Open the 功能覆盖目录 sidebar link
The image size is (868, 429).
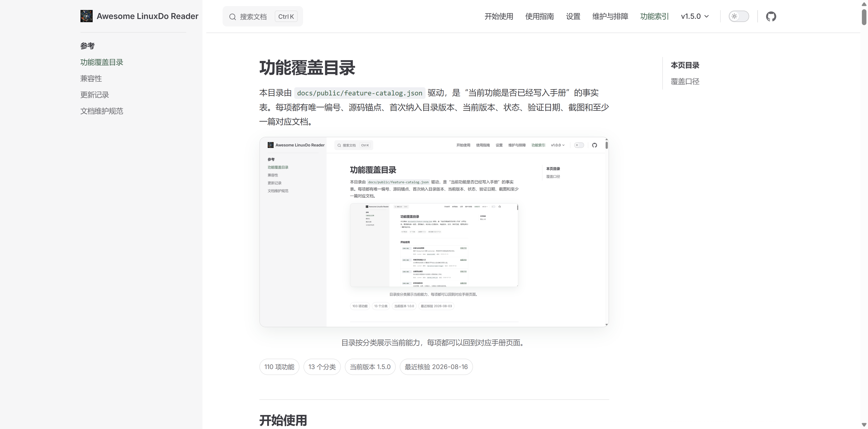tap(102, 62)
